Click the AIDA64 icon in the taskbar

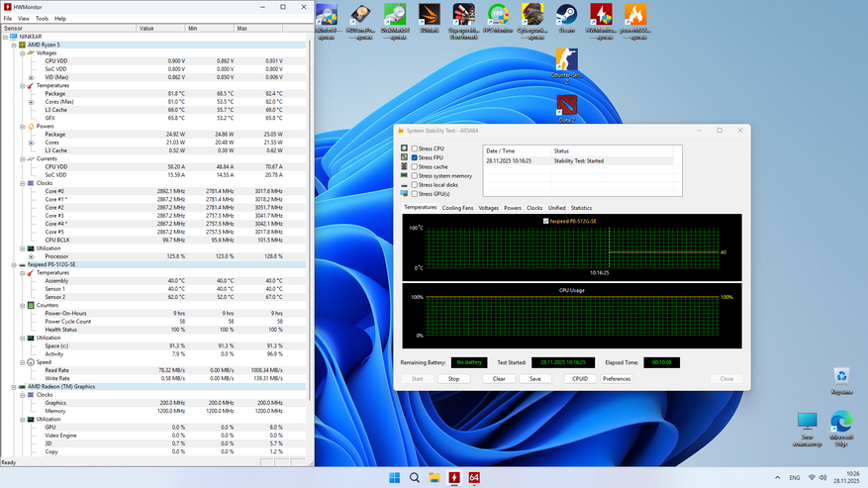[474, 477]
